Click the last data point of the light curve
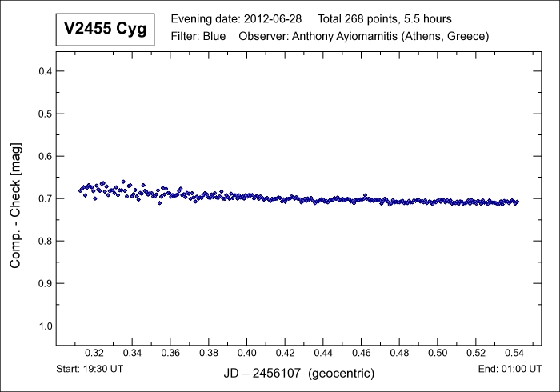560x392 pixels. [x=517, y=202]
